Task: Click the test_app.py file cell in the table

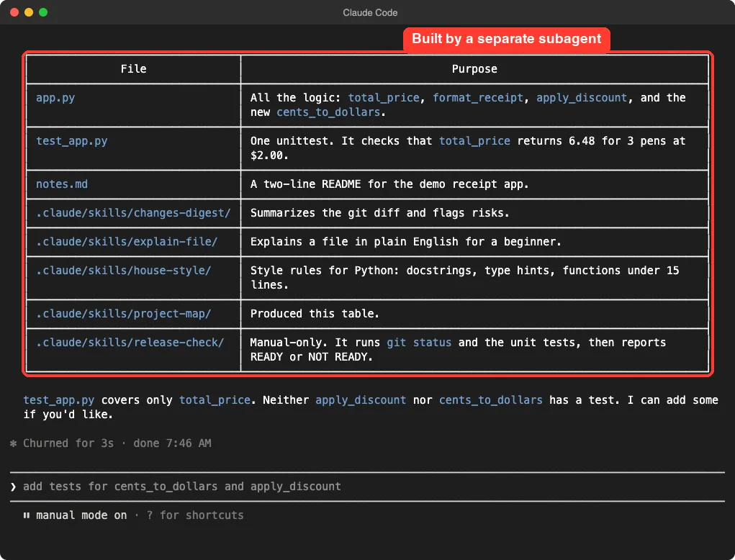Action: [x=133, y=148]
